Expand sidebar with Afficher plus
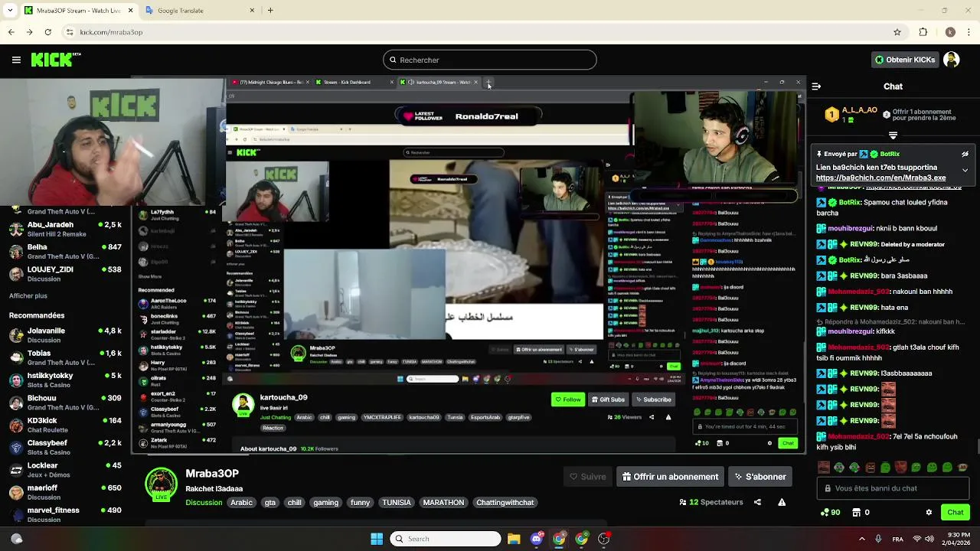The height and width of the screenshot is (551, 980). [28, 295]
